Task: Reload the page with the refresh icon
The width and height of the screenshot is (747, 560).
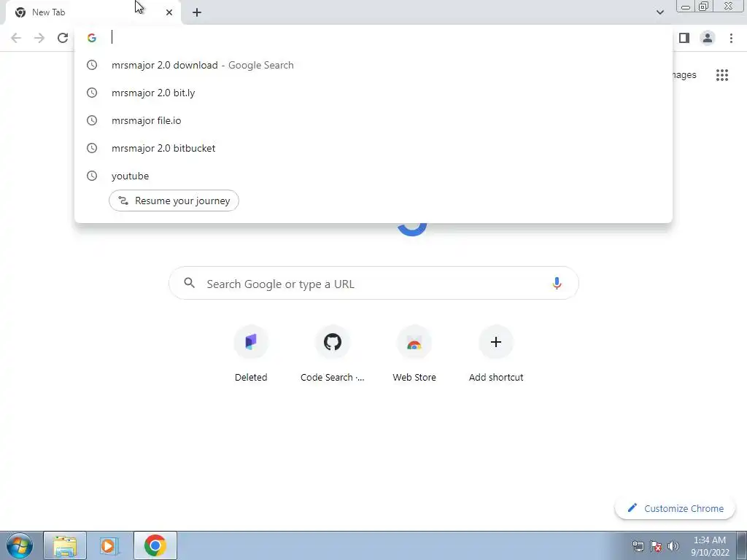Action: tap(63, 38)
